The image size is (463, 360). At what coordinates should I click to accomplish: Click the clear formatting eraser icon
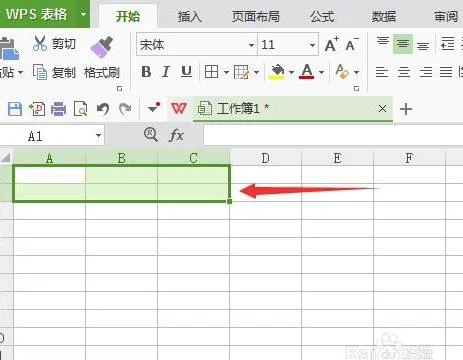342,72
